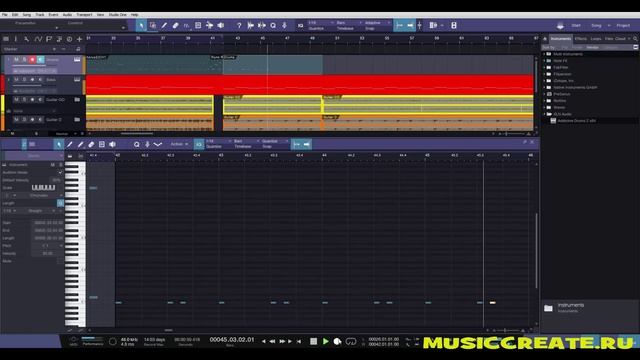Open the marker track with the flag icon

49,39
